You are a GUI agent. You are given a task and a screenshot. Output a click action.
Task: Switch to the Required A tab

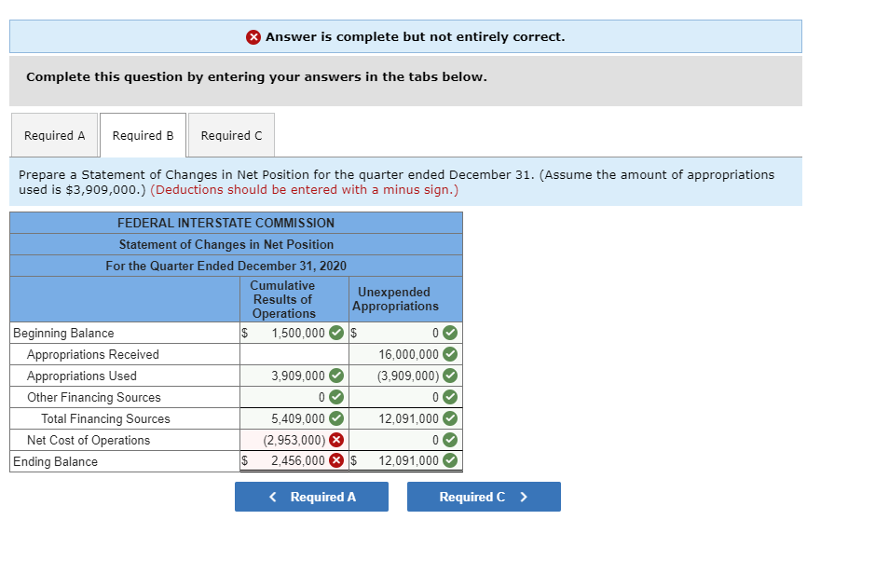coord(54,134)
